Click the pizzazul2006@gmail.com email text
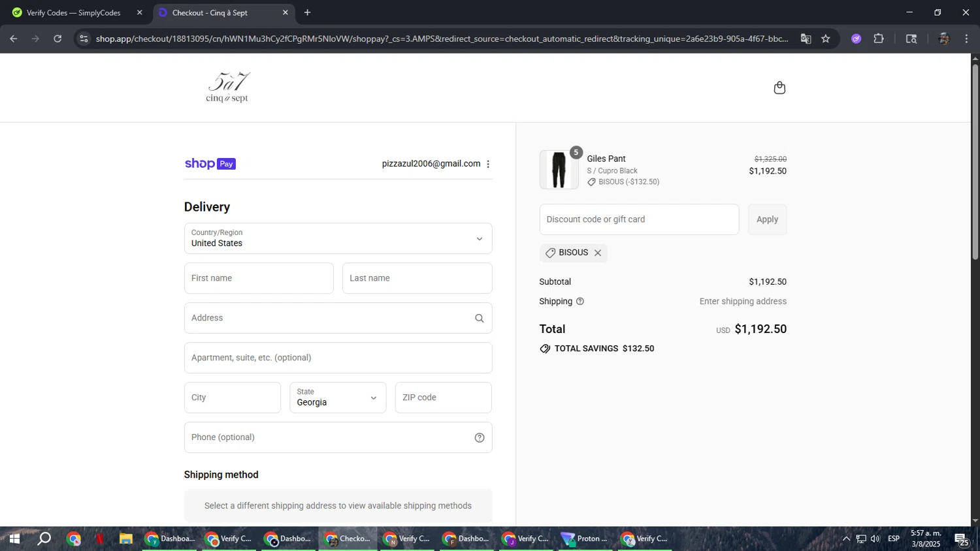This screenshot has height=551, width=980. coord(431,164)
